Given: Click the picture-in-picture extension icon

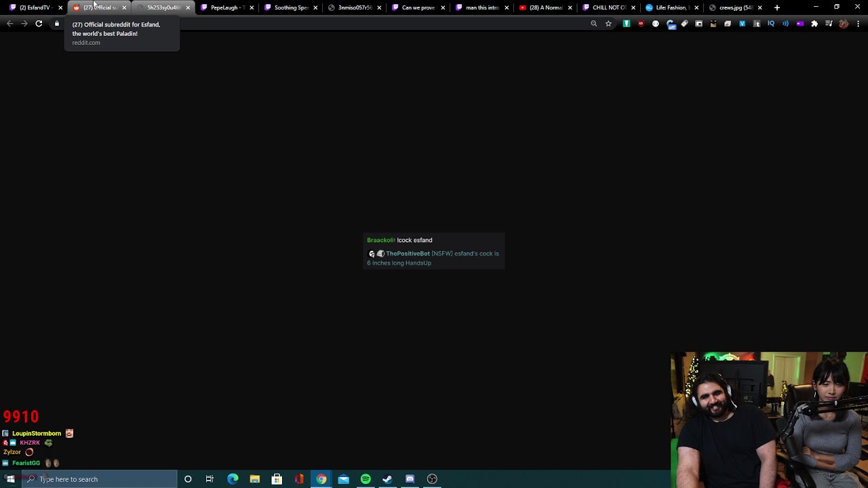Looking at the screenshot, I should coord(699,24).
